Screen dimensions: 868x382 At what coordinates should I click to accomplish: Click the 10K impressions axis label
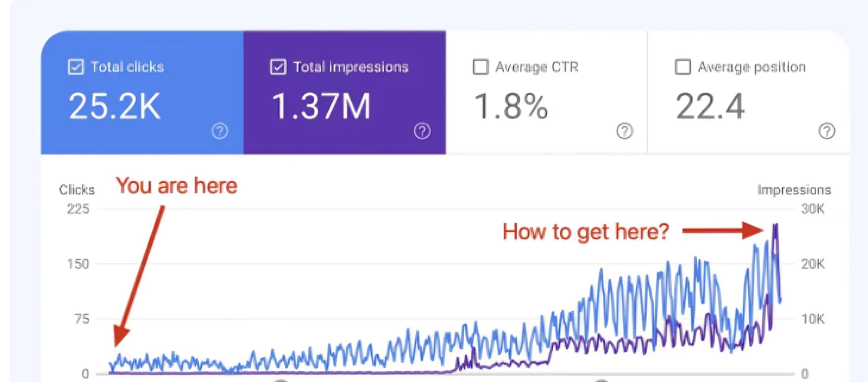point(813,319)
